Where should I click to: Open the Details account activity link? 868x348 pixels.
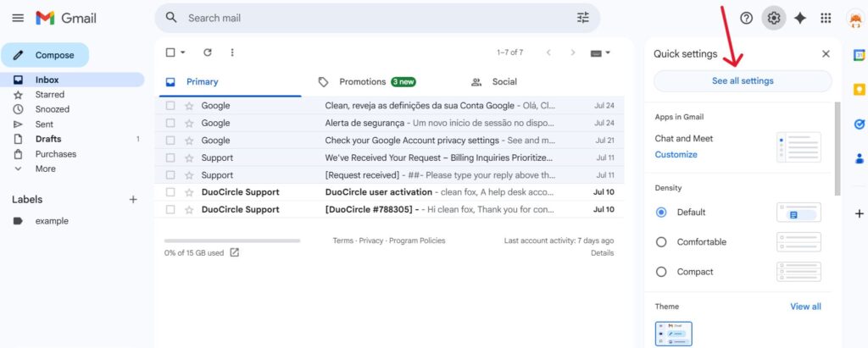click(603, 253)
